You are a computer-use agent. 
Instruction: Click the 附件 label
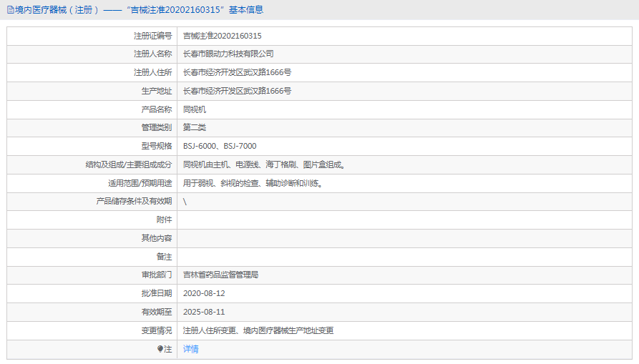[165, 220]
